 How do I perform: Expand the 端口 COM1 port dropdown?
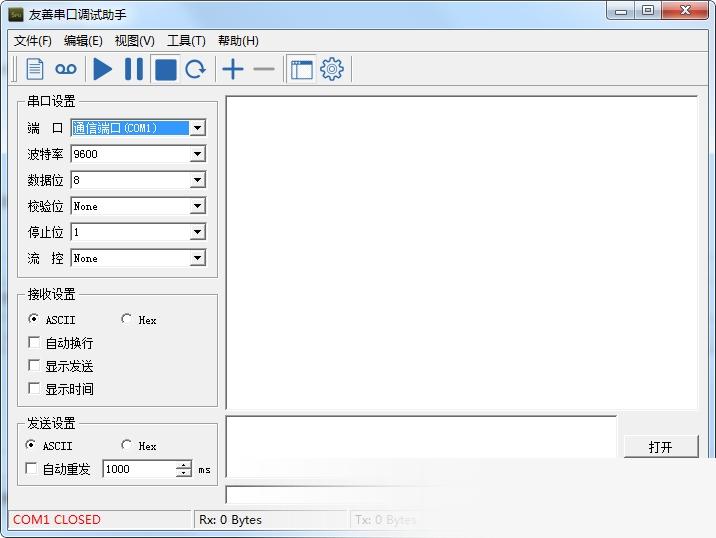[x=197, y=128]
